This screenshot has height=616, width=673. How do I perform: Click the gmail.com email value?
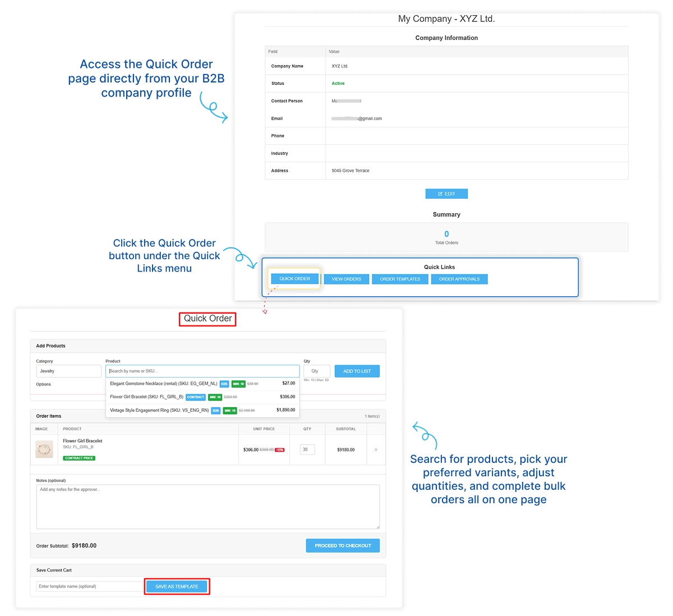357,118
